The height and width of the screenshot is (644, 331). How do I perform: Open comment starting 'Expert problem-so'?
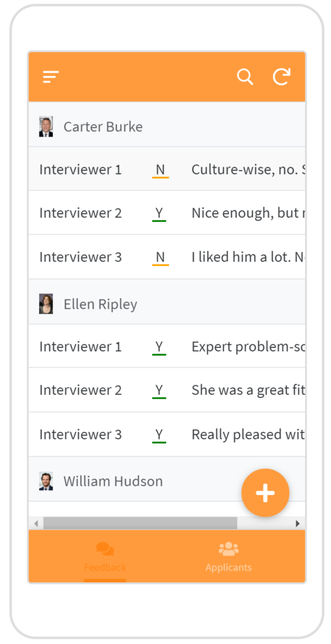pyautogui.click(x=248, y=347)
